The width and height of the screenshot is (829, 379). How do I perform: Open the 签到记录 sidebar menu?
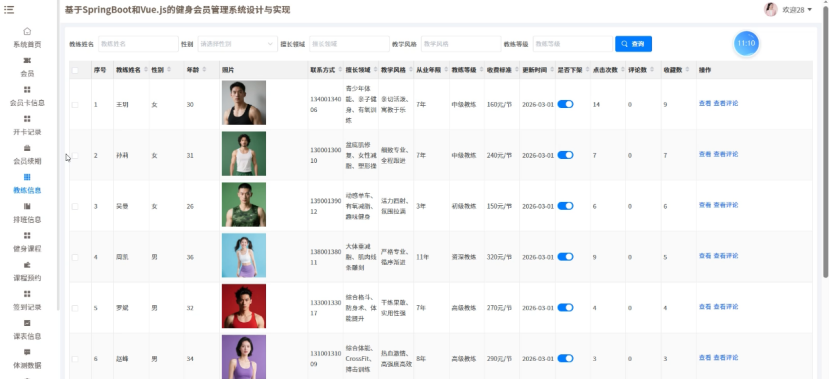tap(27, 307)
